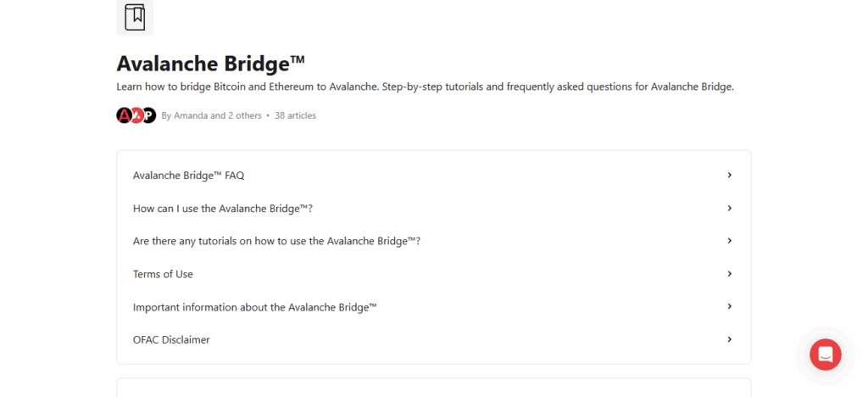
Task: Open the tutorials article about Avalanche Bridge
Action: (x=276, y=241)
